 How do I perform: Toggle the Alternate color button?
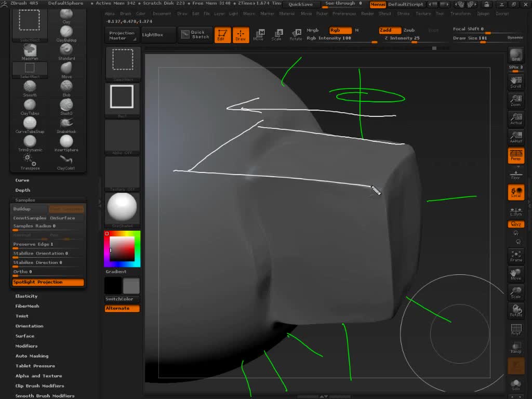coord(122,308)
